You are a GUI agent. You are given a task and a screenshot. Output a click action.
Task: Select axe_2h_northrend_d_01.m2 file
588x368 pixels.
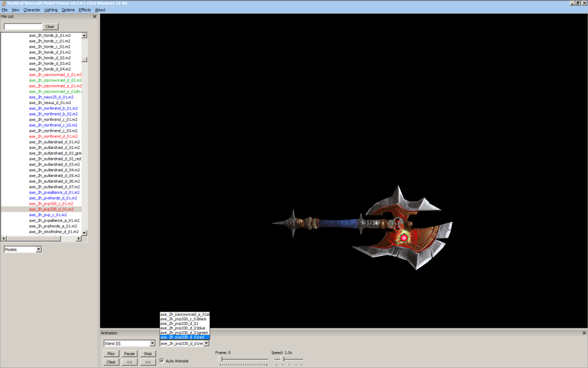click(53, 136)
